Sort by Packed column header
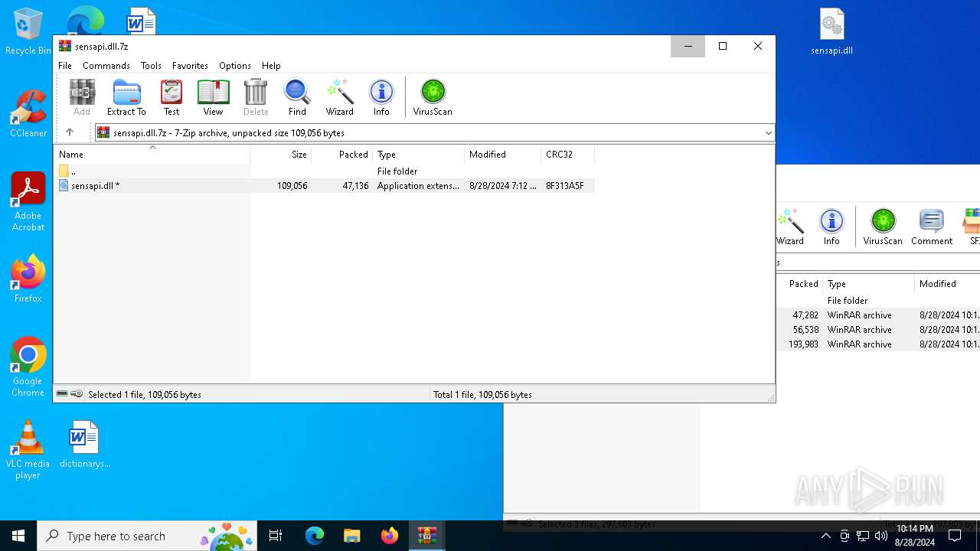 pyautogui.click(x=342, y=155)
